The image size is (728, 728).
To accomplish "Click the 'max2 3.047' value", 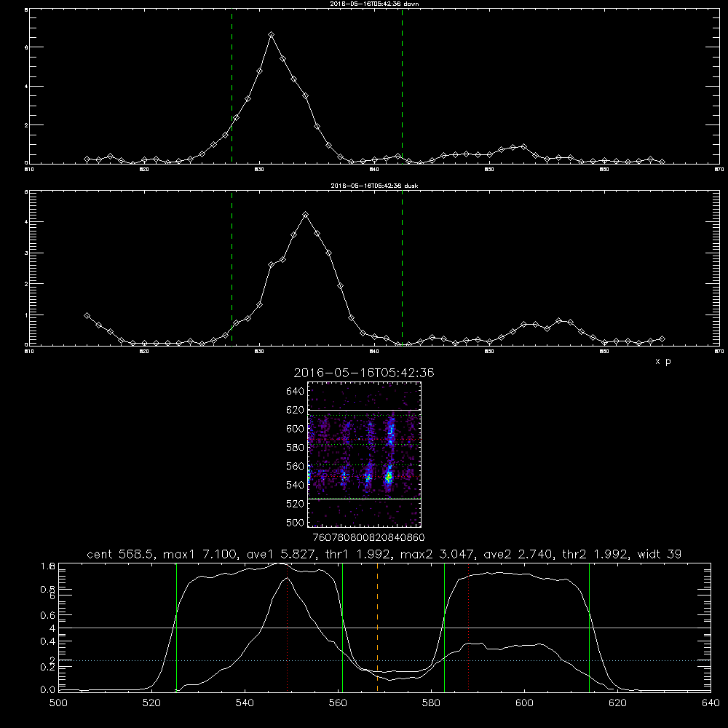I will coord(438,554).
